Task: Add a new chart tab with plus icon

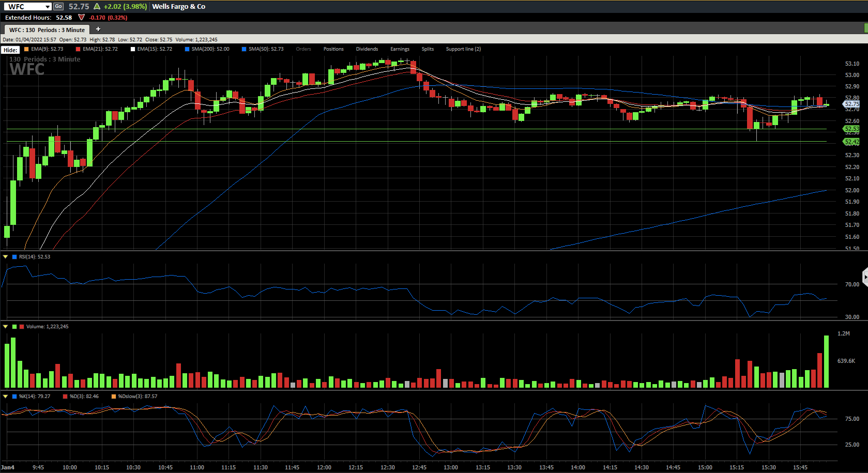Action: [98, 29]
